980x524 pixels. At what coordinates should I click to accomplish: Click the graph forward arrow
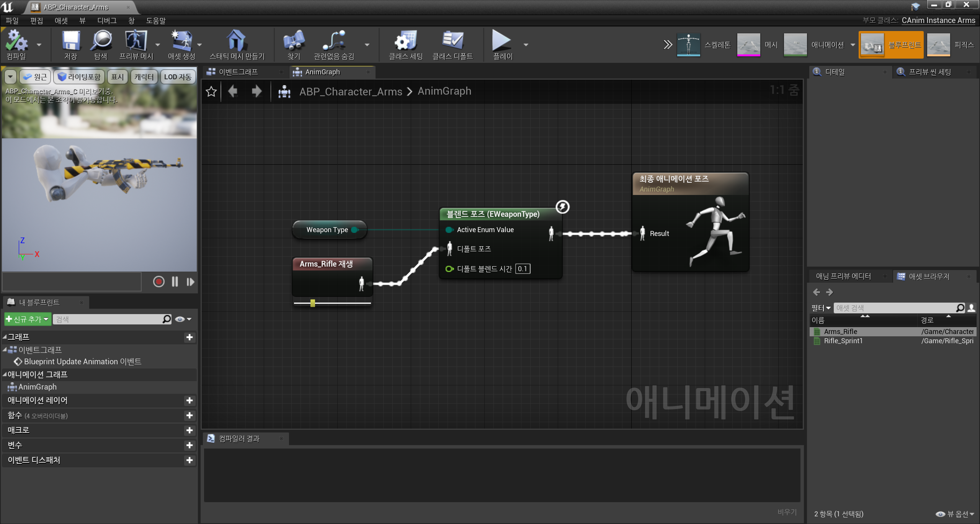[x=256, y=91]
